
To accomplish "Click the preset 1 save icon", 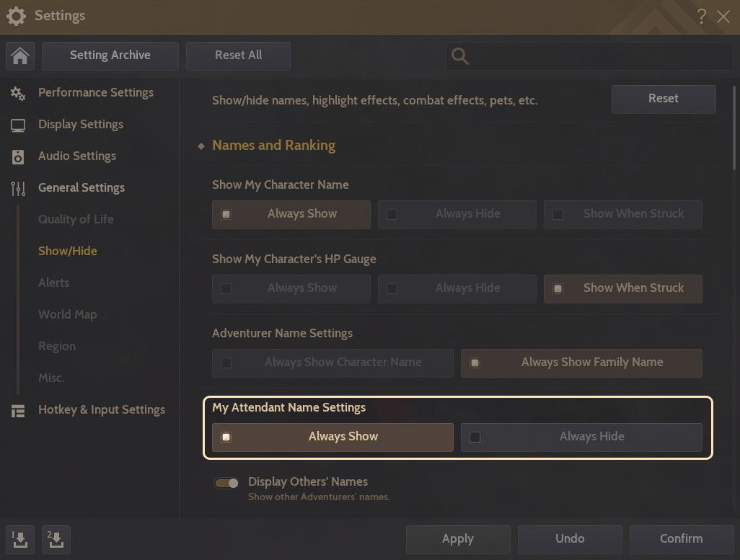I will pyautogui.click(x=20, y=539).
